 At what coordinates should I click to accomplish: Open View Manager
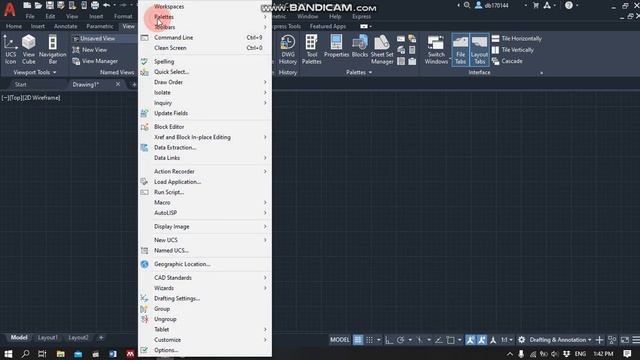coord(95,61)
